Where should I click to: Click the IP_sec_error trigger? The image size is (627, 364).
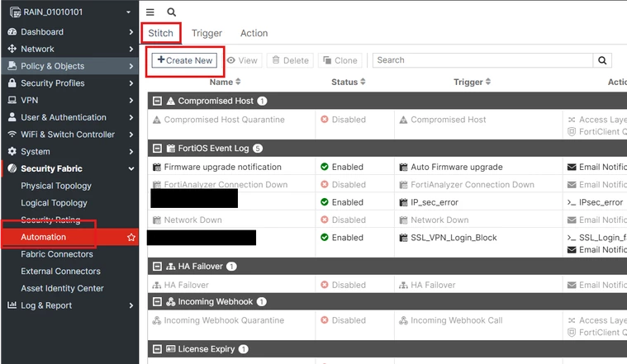435,202
